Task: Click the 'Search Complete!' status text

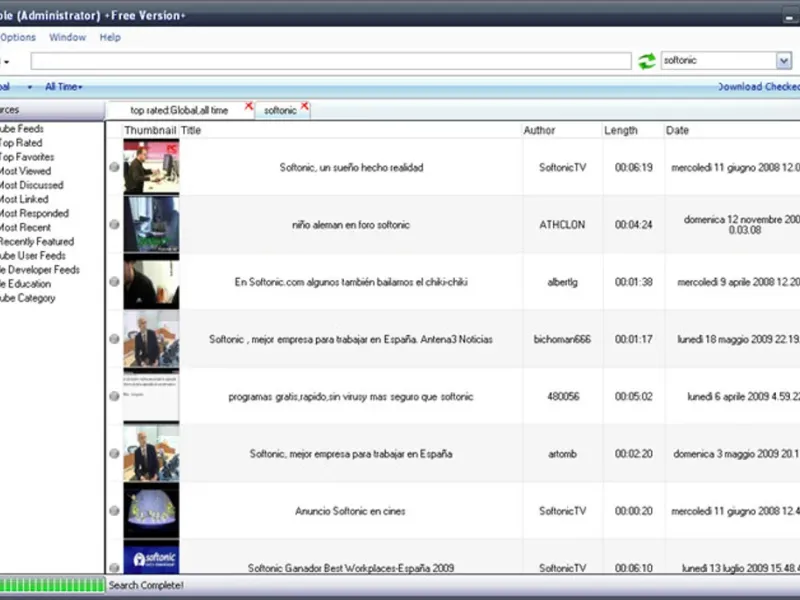Action: click(146, 585)
